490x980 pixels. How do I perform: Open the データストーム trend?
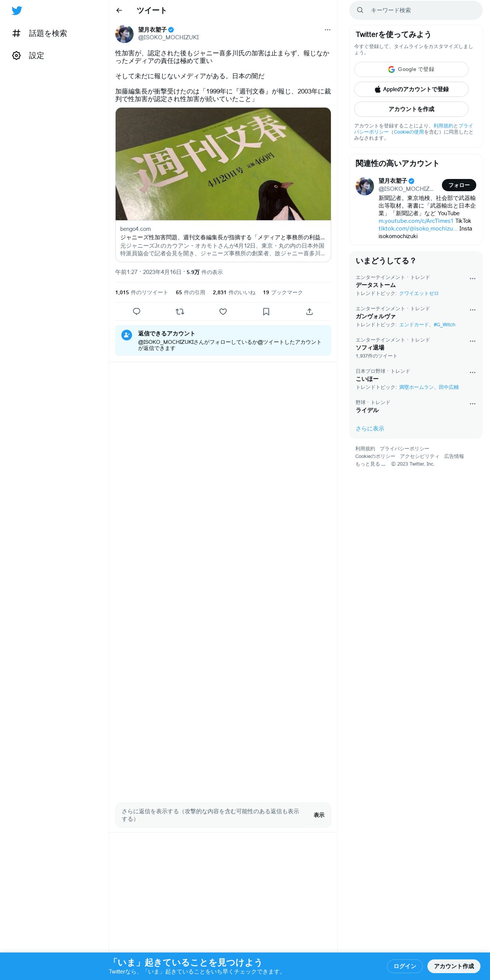point(376,285)
